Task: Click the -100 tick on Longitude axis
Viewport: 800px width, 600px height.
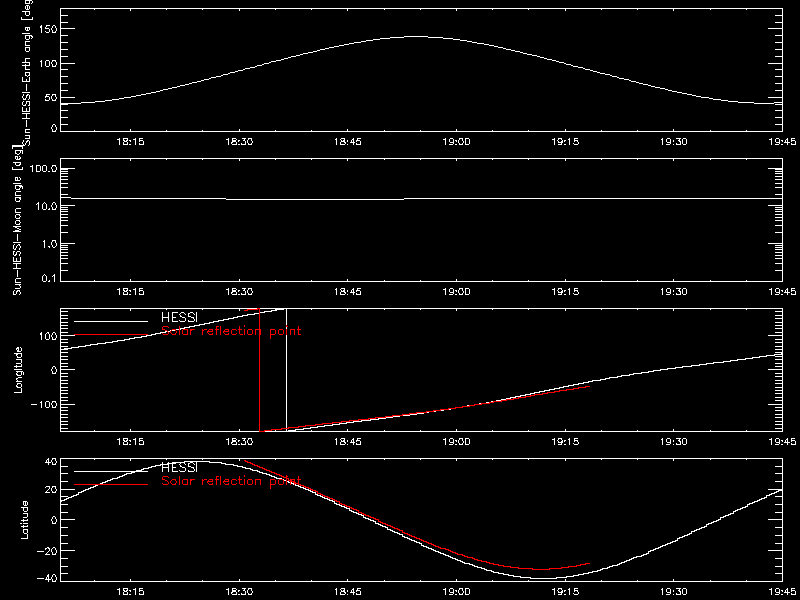Action: coord(43,404)
